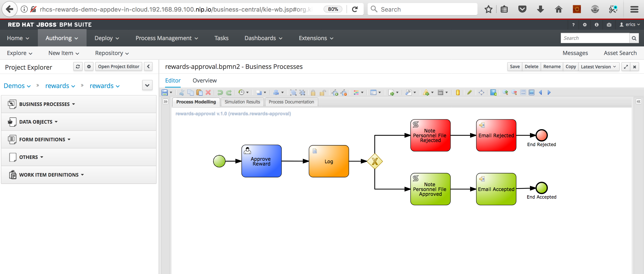Open the Simulation Results tab

click(242, 102)
